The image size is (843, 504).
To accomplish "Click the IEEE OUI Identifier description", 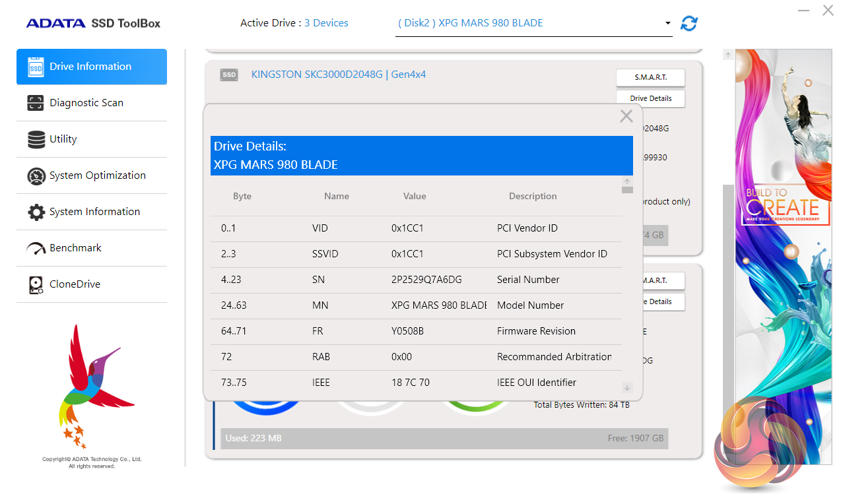I will coord(537,383).
